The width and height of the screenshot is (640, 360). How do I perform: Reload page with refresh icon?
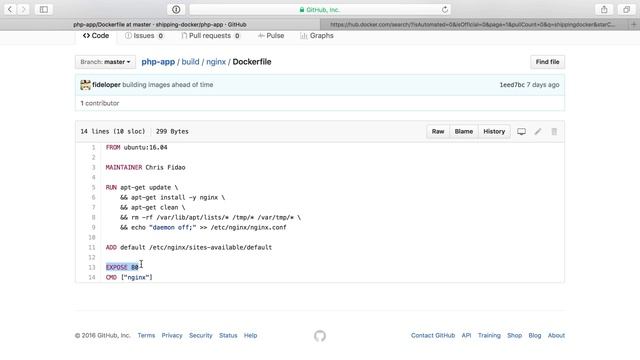tap(444, 9)
